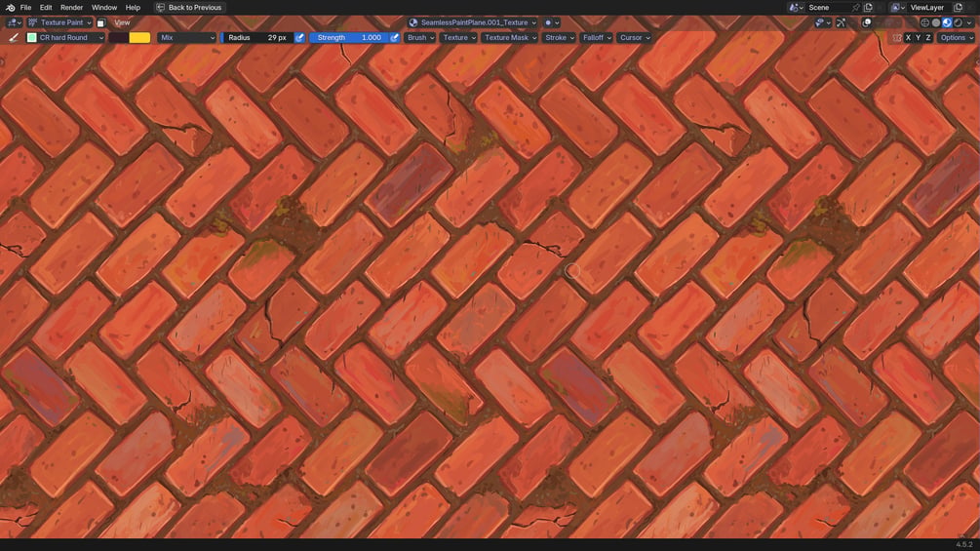The width and height of the screenshot is (980, 551).
Task: Click the brush tool icon in tool settings
Action: pos(13,37)
